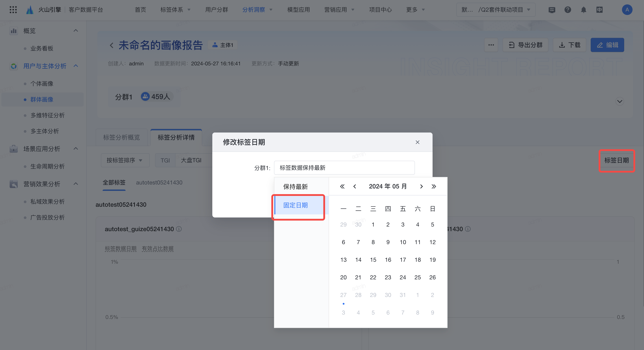
Task: Toggle the 大盘TGI option
Action: click(x=191, y=160)
